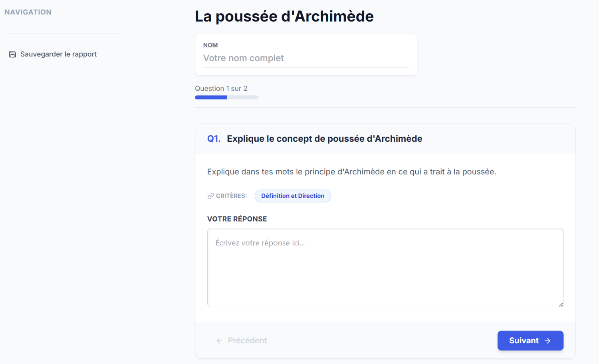Select the Définition et Direction criteria chip

tap(292, 196)
